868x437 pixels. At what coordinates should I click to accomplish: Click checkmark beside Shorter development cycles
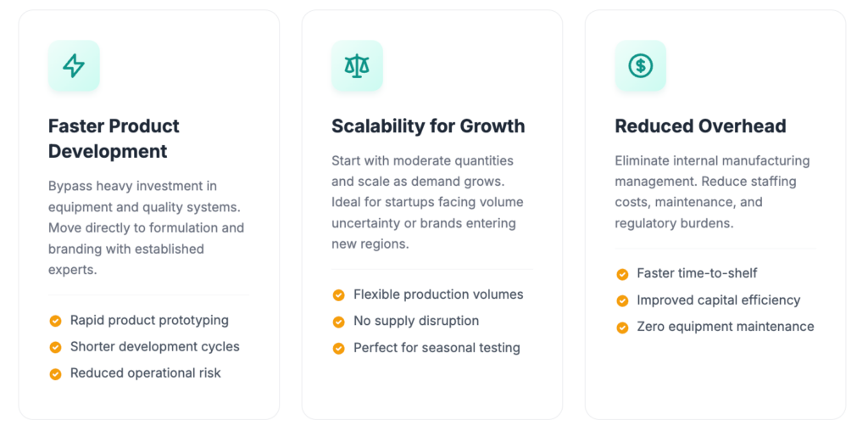point(56,347)
